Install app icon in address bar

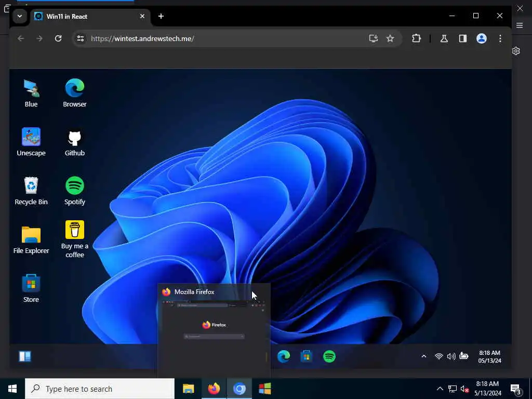(x=373, y=38)
